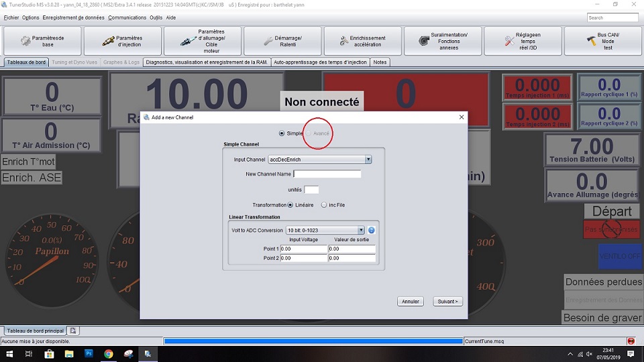Select the Linéaire transformation option
644x362 pixels.
(290, 205)
